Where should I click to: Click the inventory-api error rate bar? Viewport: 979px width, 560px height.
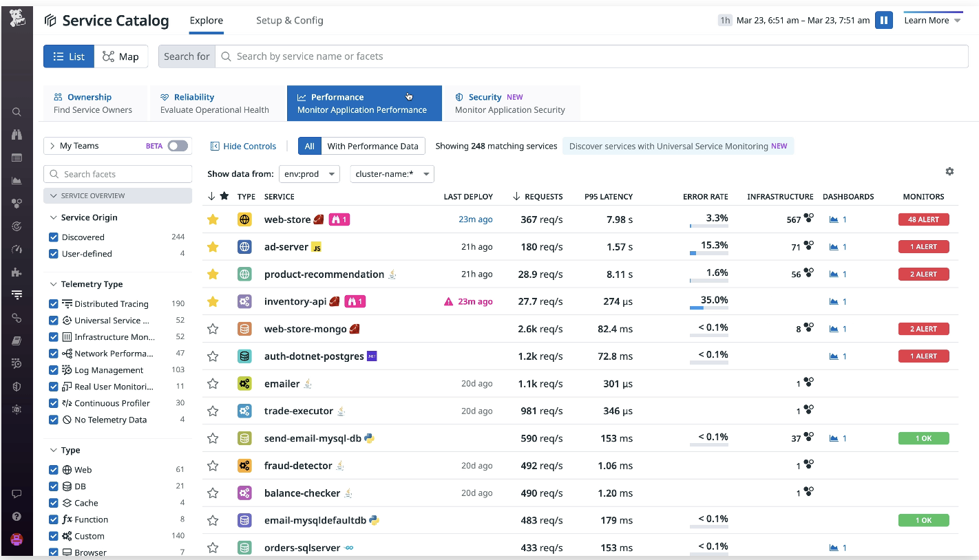(x=708, y=308)
